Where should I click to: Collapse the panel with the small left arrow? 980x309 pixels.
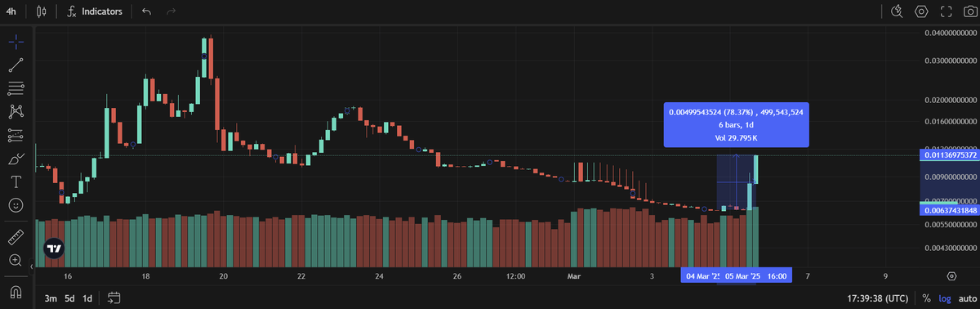tap(32, 266)
